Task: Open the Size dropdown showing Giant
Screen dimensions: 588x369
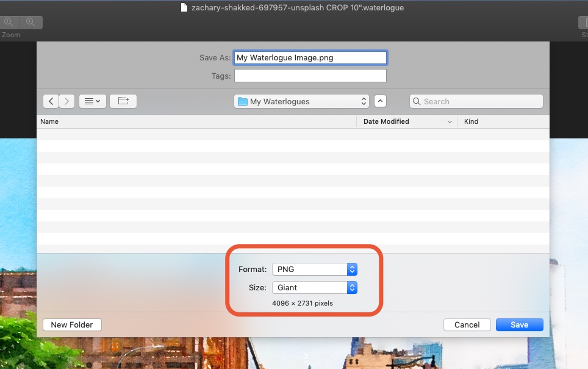Action: tap(314, 287)
